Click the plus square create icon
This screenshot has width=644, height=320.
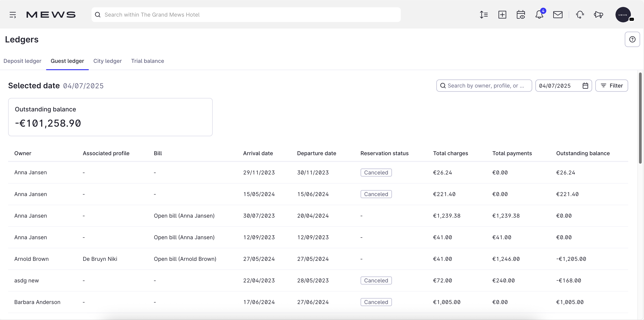point(502,15)
